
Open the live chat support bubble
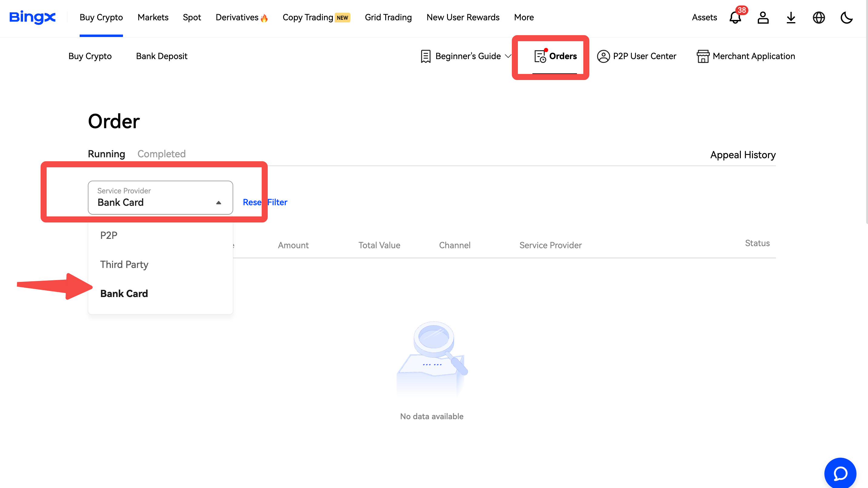point(840,473)
